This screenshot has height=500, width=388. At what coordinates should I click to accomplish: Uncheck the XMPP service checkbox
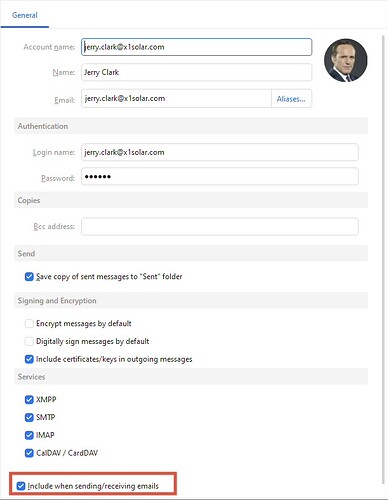pos(29,400)
